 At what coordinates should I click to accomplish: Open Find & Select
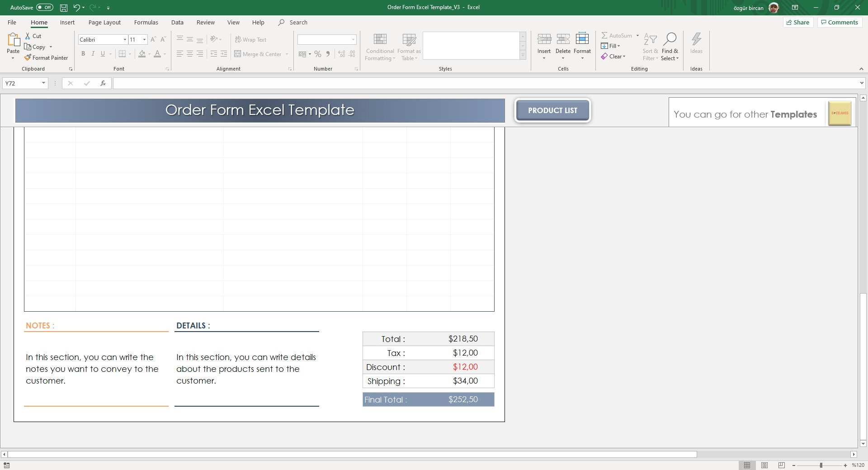(x=670, y=46)
